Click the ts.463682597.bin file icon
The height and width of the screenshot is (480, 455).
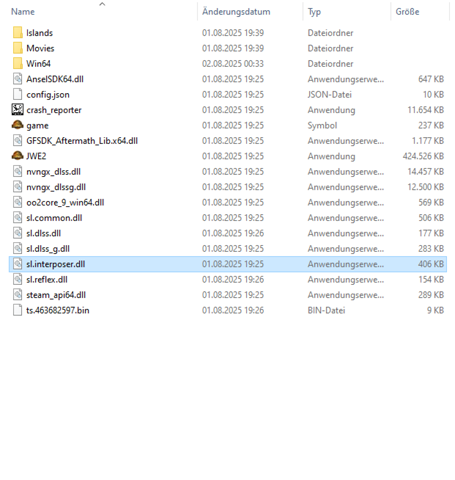tap(18, 310)
